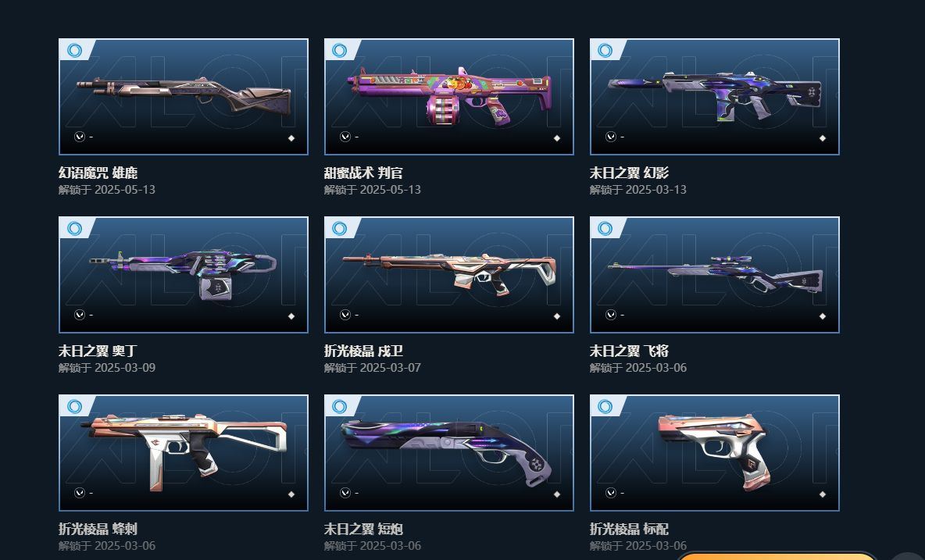Click the VP currency icon on 末日之翼 奥丁 card
The image size is (925, 560).
coord(80,315)
